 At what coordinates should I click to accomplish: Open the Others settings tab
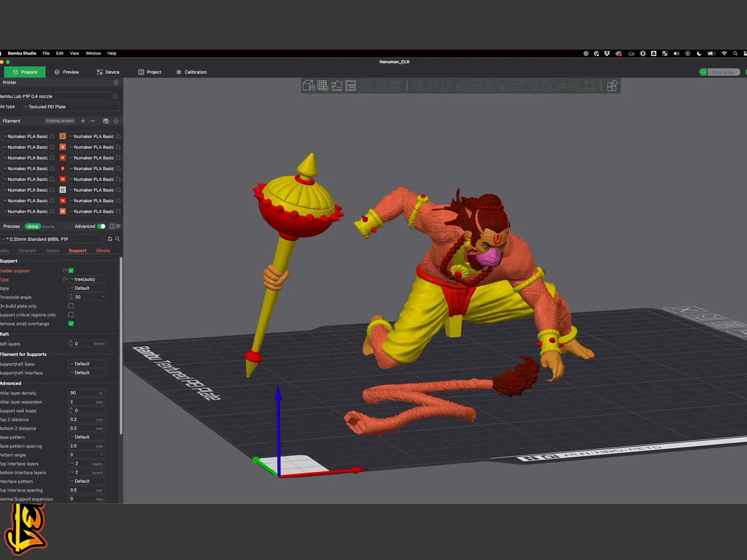click(103, 251)
